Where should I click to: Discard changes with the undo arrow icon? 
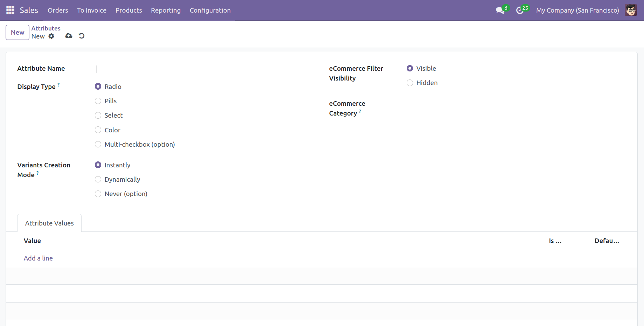(x=82, y=36)
